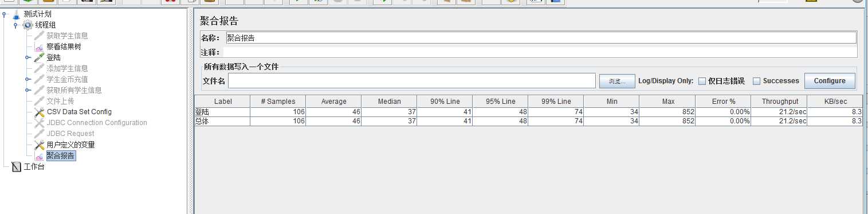The width and height of the screenshot is (868, 214).
Task: Click the disabled JDBC Connection Configuration icon
Action: (39, 123)
